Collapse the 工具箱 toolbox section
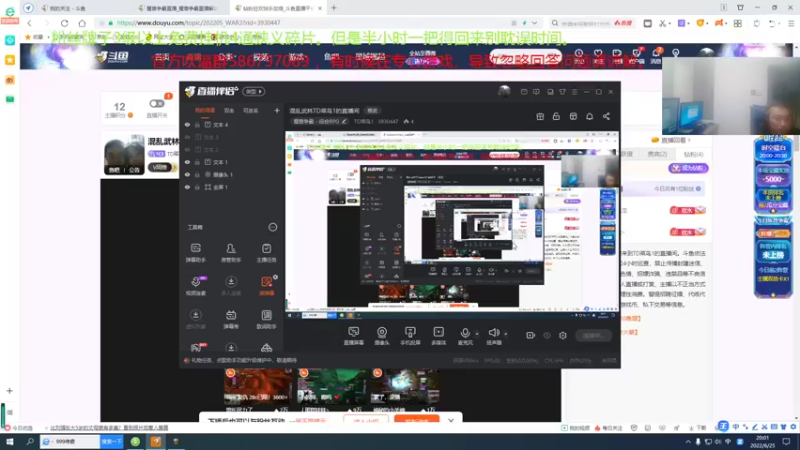Image resolution: width=800 pixels, height=450 pixels. pos(272,227)
